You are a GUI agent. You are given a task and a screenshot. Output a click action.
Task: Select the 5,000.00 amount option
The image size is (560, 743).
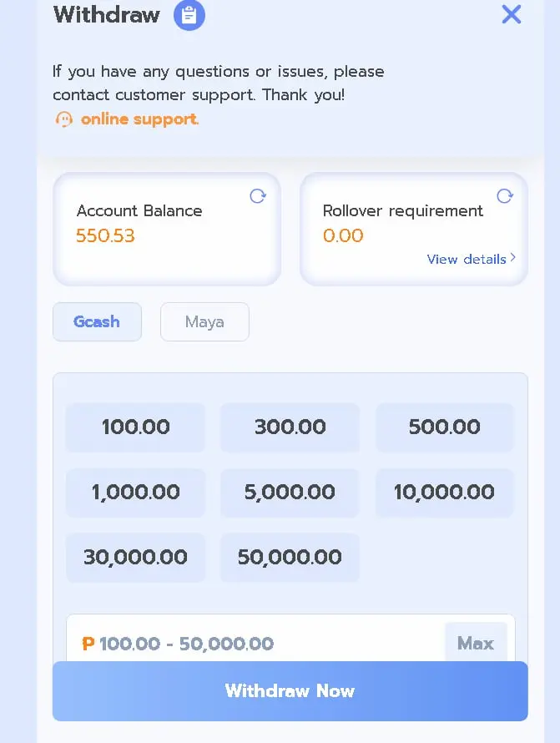pyautogui.click(x=290, y=493)
